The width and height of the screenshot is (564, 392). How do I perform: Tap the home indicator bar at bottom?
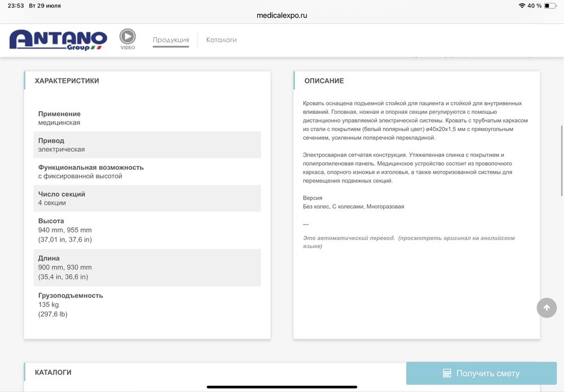[x=282, y=387]
